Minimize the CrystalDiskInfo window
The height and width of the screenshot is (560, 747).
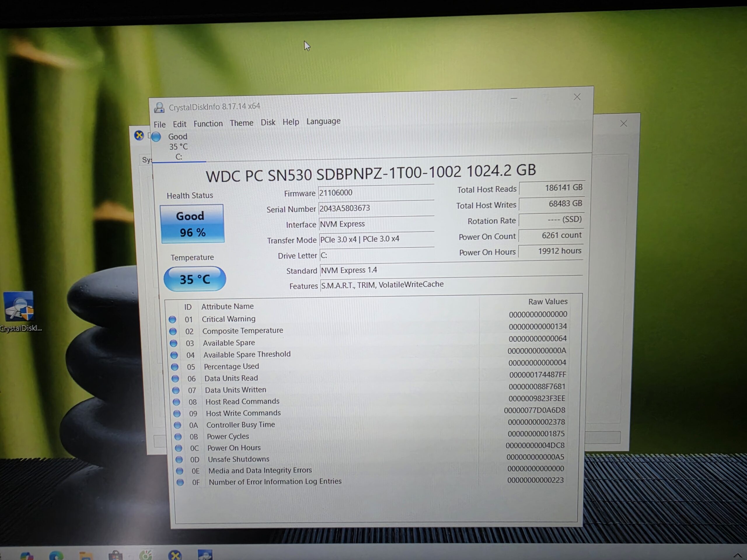coord(514,99)
